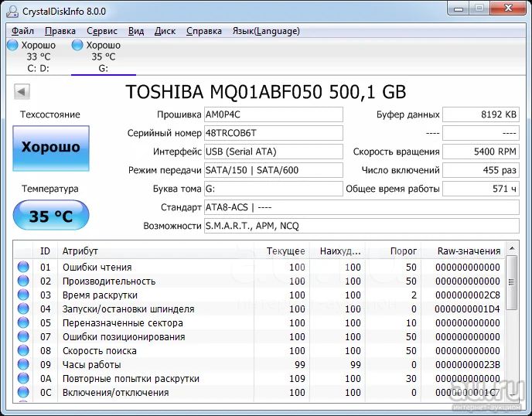Viewport: 532px width, 416px height.
Task: Click status orb for Включения/отключения row
Action: coord(23,392)
